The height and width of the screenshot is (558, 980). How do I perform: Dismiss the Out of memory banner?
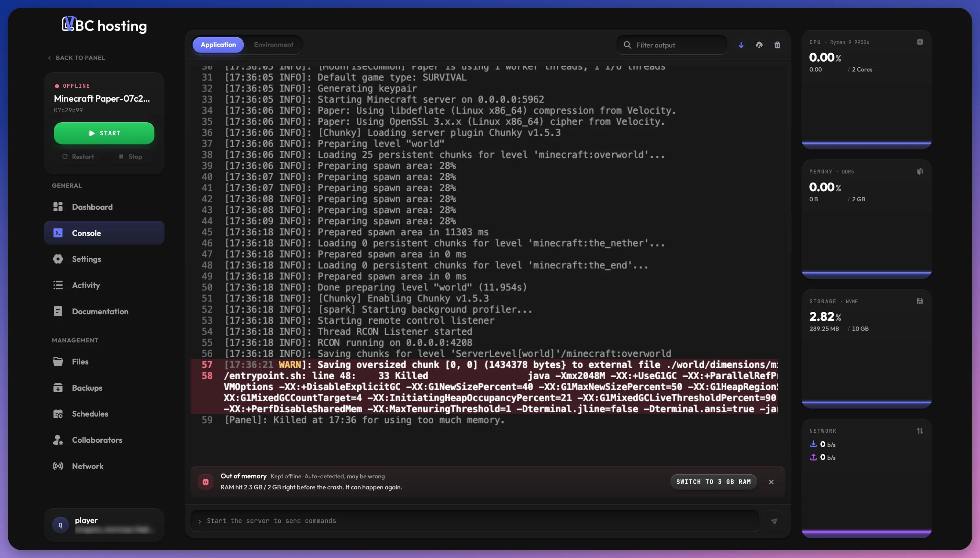click(771, 482)
